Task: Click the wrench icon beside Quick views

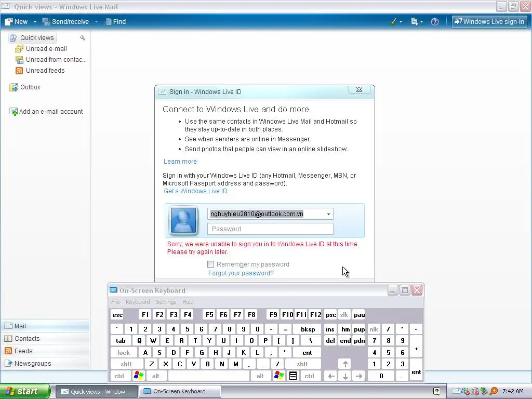Action: coord(83,37)
